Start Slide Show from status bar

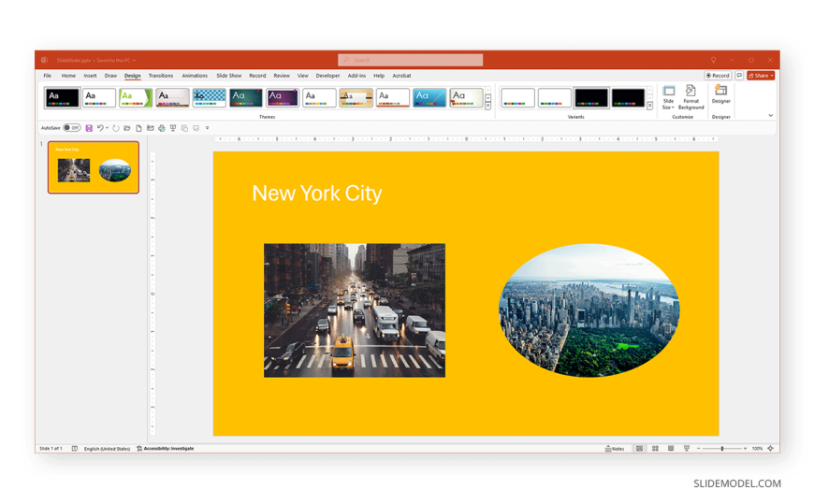pyautogui.click(x=687, y=449)
